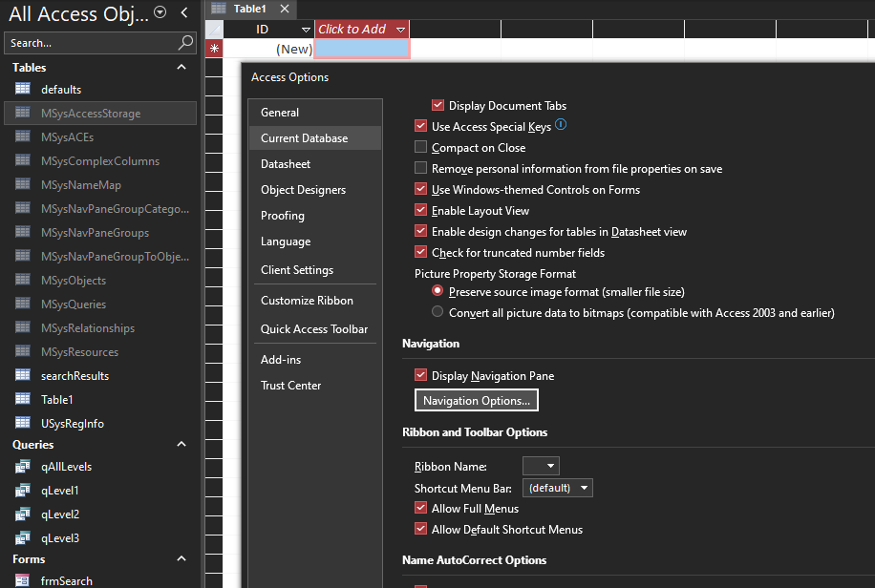Click the defaults table icon
The width and height of the screenshot is (875, 588).
click(22, 89)
